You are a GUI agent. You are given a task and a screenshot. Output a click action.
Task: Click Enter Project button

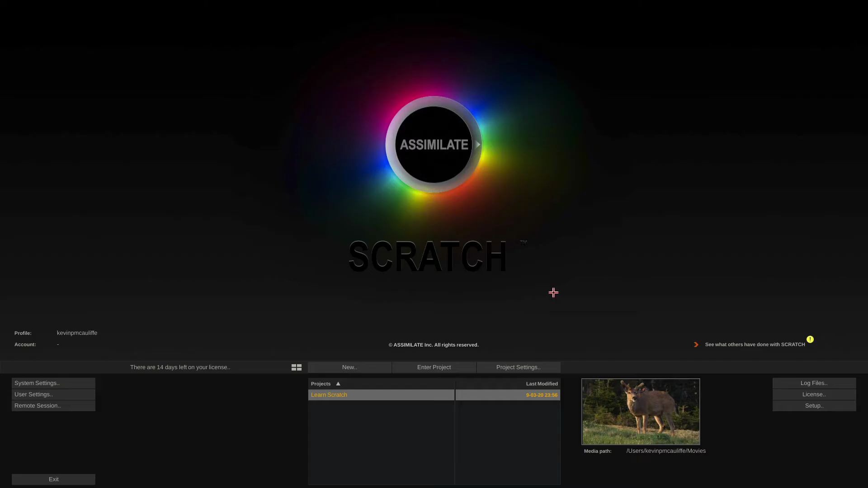point(434,366)
